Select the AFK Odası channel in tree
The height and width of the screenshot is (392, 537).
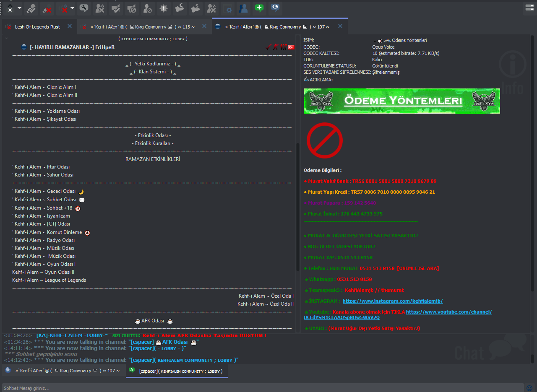(x=153, y=321)
